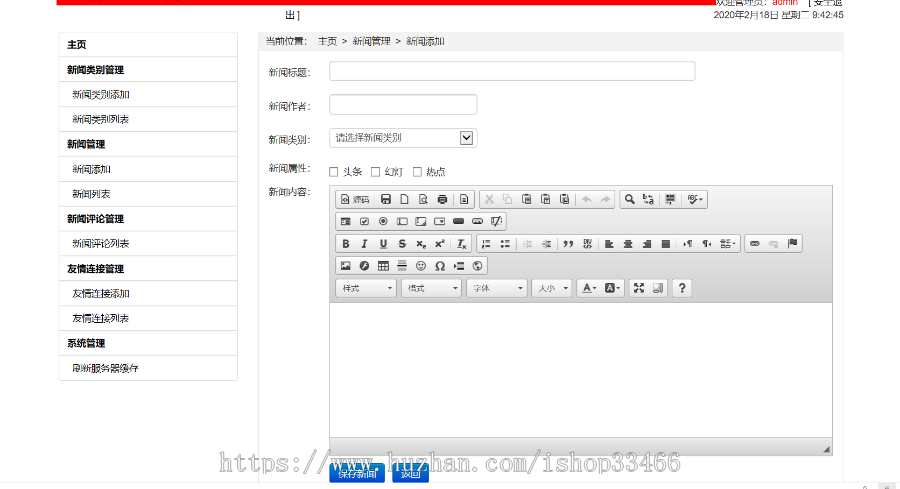Open the 大小 font size dropdown
The width and height of the screenshot is (900, 489).
[552, 288]
